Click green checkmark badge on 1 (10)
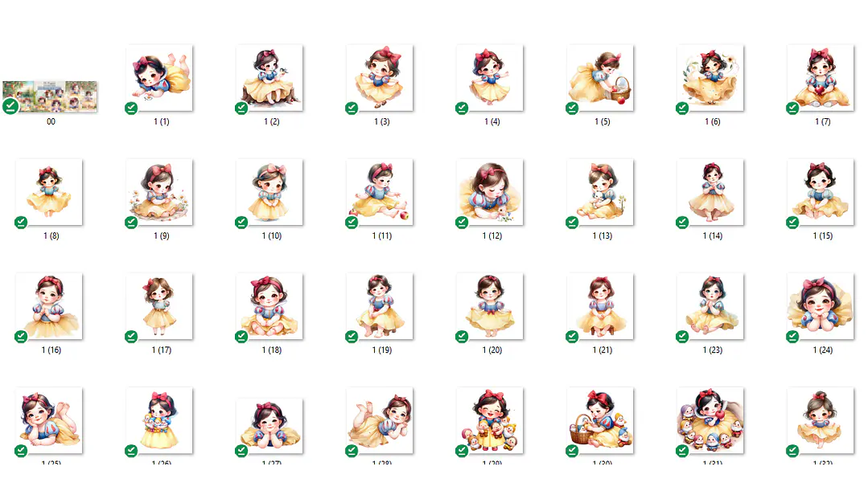Screen dimensions: 868x487 coord(241,223)
